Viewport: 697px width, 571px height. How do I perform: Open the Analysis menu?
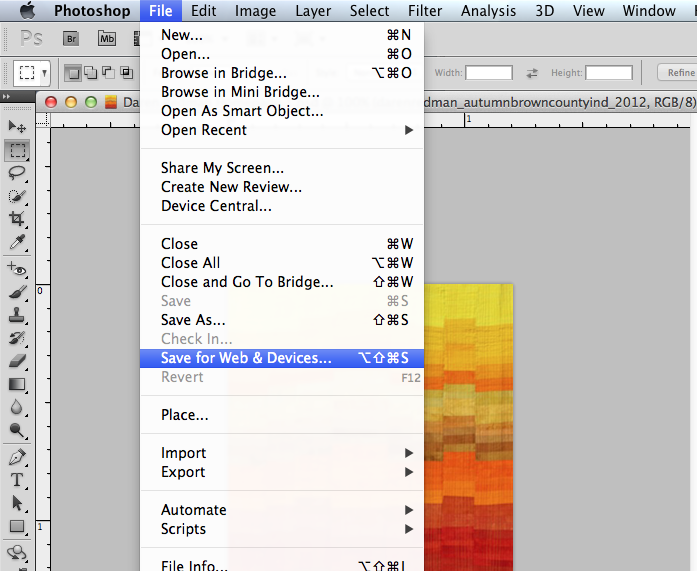click(489, 10)
